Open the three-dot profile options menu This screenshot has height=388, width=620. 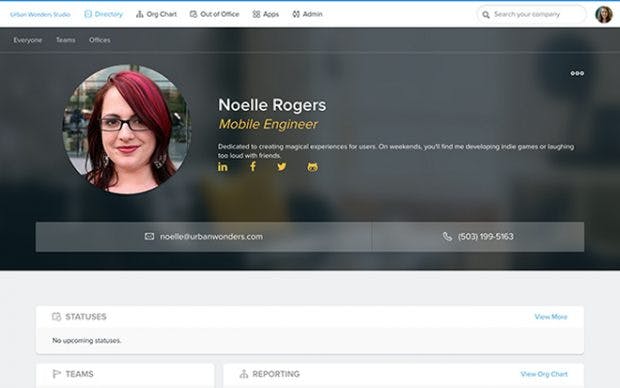coord(577,73)
